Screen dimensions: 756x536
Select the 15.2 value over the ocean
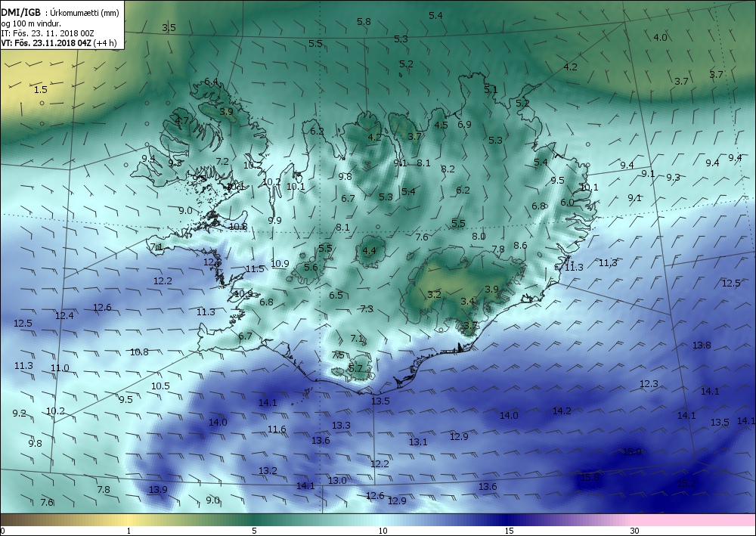coord(686,484)
